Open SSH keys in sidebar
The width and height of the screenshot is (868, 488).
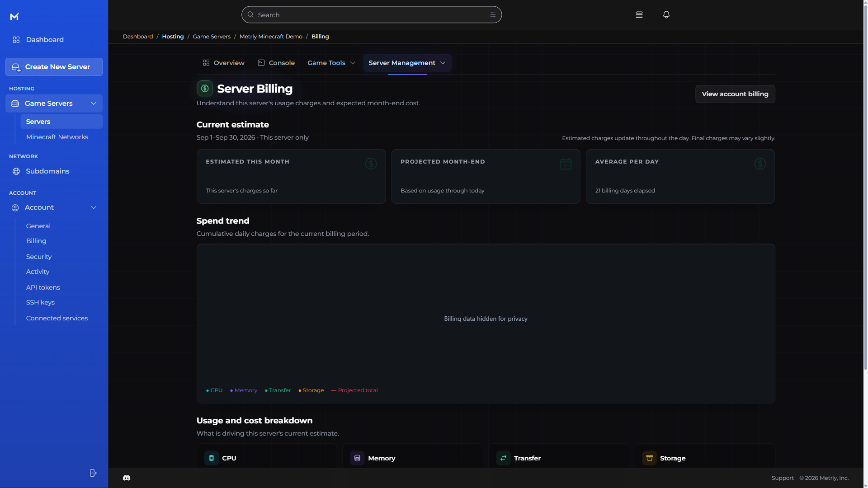coord(40,303)
